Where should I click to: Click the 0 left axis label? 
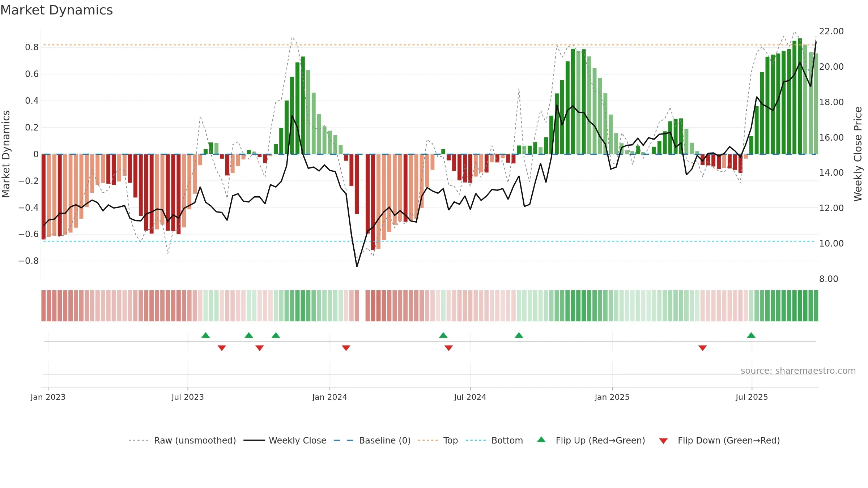36,154
